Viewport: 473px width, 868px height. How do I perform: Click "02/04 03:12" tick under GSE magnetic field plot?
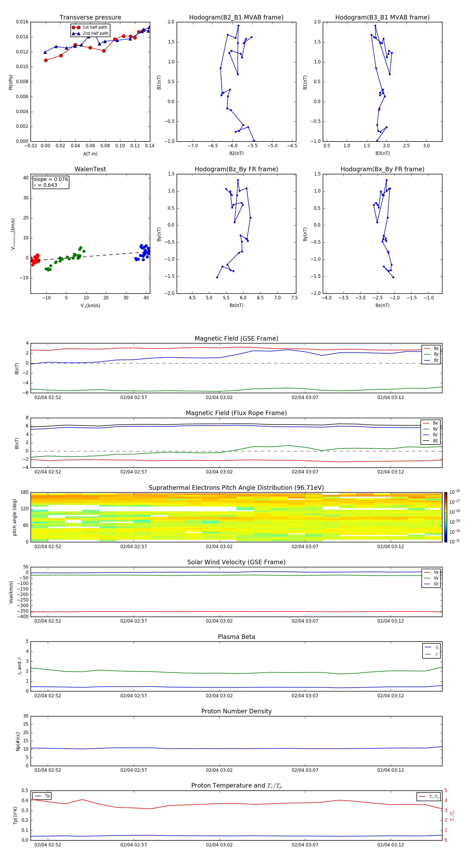coord(390,398)
